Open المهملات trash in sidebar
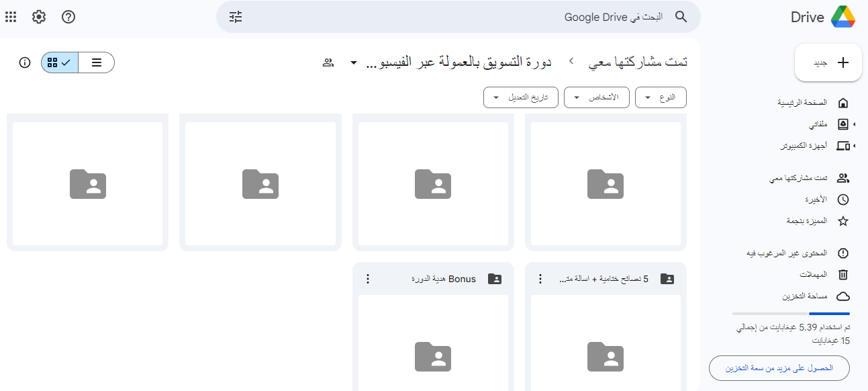This screenshot has height=391, width=868. click(816, 275)
